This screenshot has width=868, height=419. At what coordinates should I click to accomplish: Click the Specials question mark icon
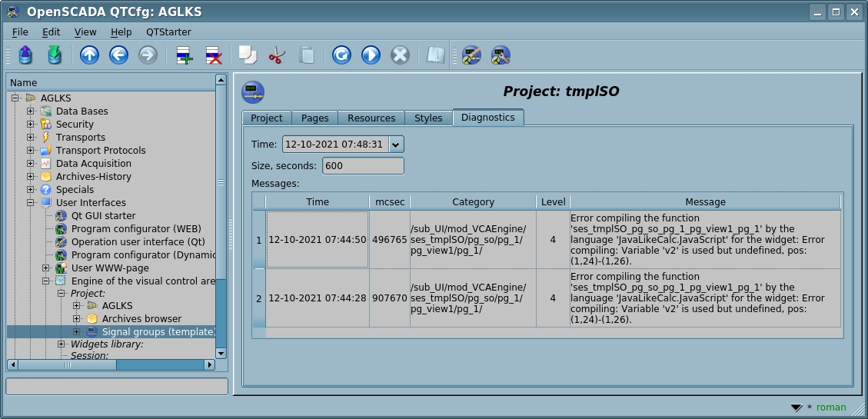click(46, 190)
